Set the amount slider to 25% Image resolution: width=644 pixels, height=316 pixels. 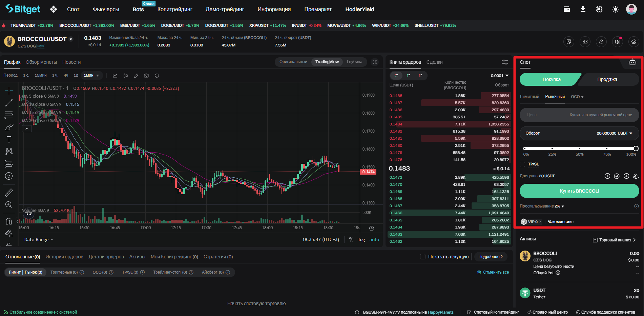(552, 149)
